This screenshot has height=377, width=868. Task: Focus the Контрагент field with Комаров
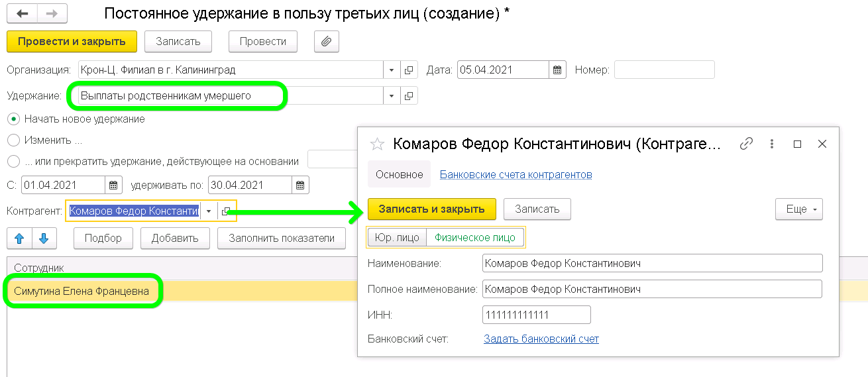[x=134, y=211]
